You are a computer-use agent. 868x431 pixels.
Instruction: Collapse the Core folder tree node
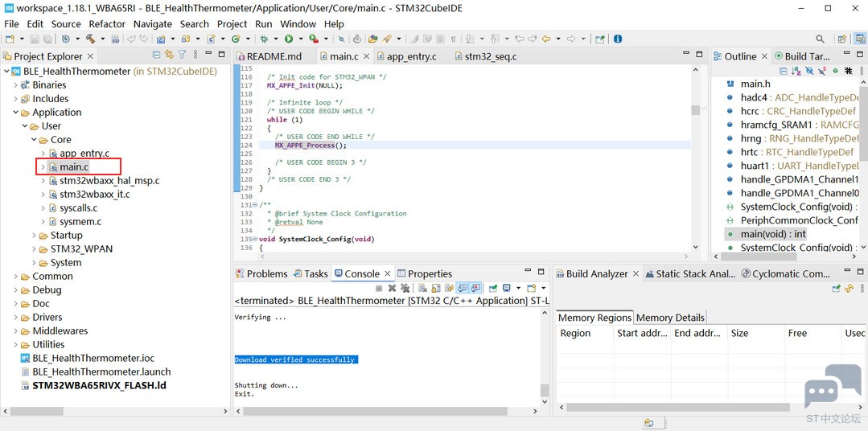pos(34,139)
